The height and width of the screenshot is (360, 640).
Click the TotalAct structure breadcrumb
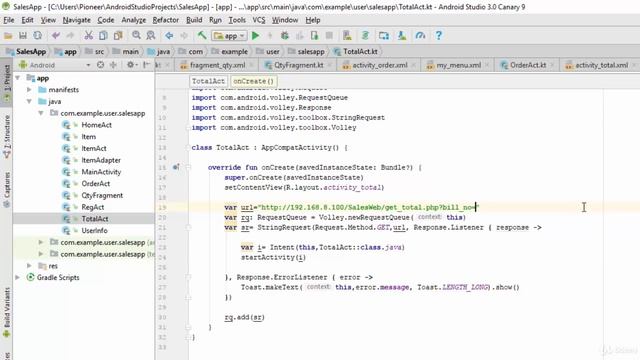coord(208,81)
